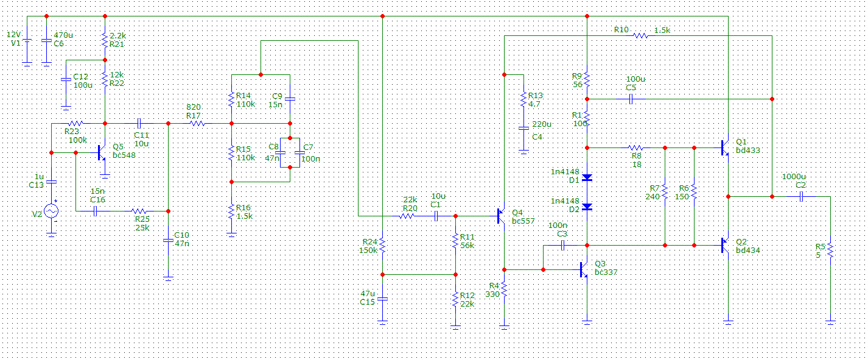
Task: Click diode D1 1n4148
Action: point(587,177)
